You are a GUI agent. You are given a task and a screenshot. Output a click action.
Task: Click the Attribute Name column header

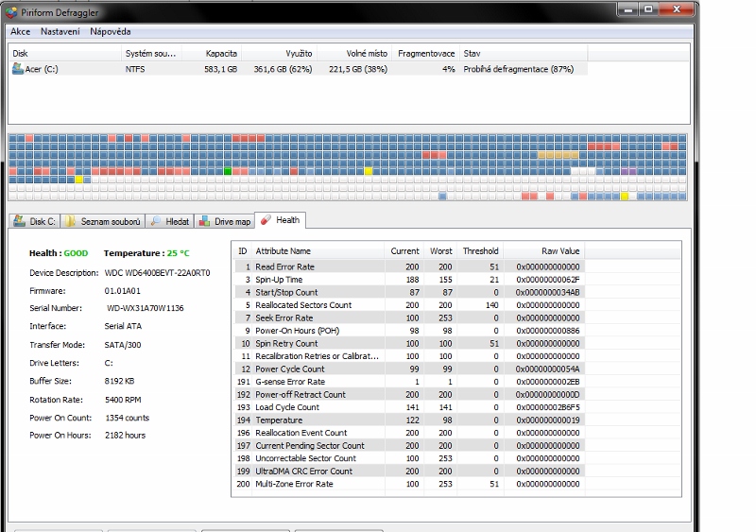(x=318, y=251)
